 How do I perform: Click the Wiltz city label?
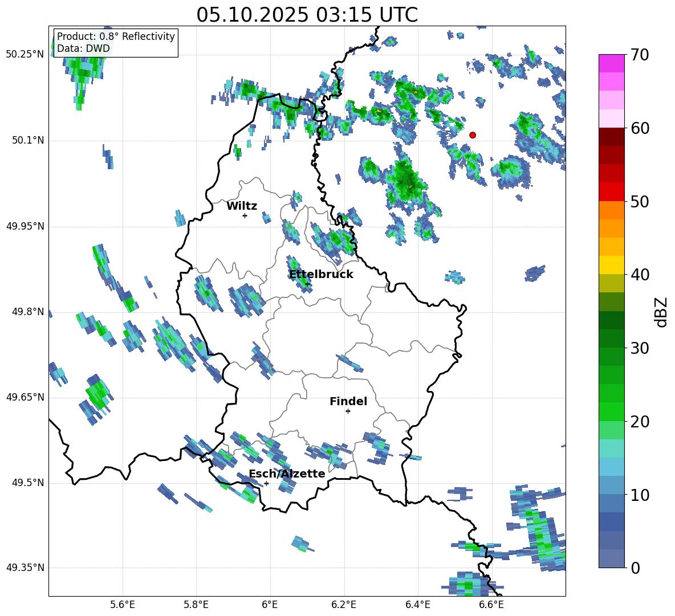(242, 206)
